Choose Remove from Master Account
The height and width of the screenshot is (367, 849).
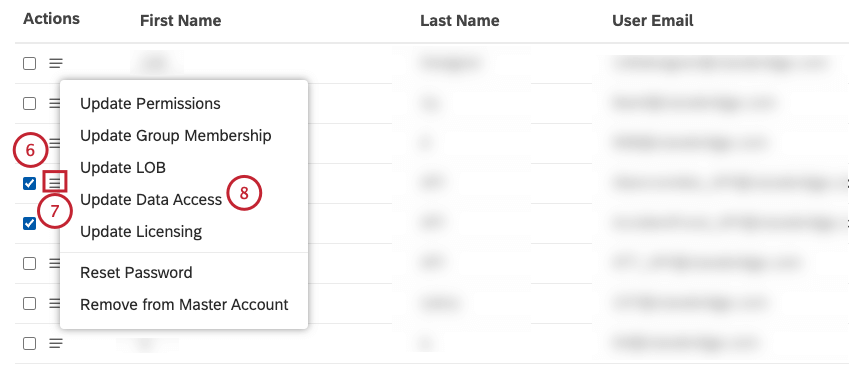pyautogui.click(x=184, y=304)
